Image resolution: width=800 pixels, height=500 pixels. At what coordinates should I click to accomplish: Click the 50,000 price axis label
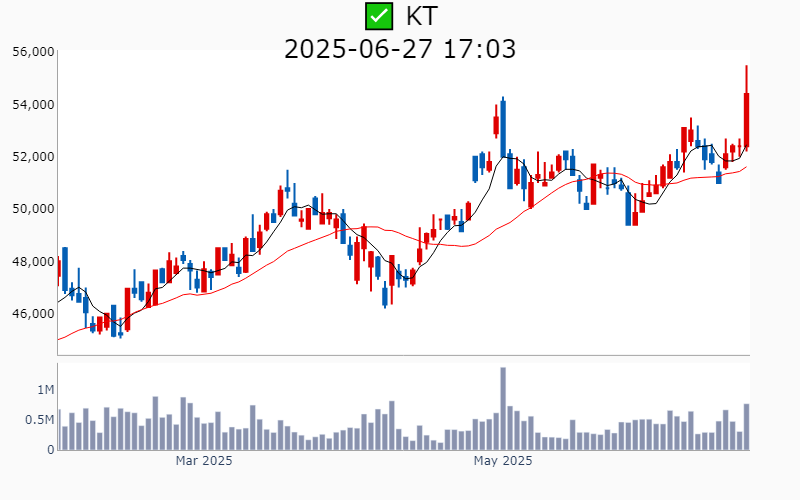click(34, 209)
